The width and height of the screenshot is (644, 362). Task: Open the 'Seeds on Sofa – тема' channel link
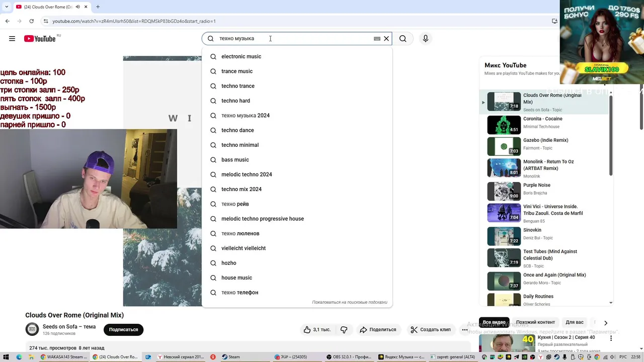pyautogui.click(x=69, y=327)
